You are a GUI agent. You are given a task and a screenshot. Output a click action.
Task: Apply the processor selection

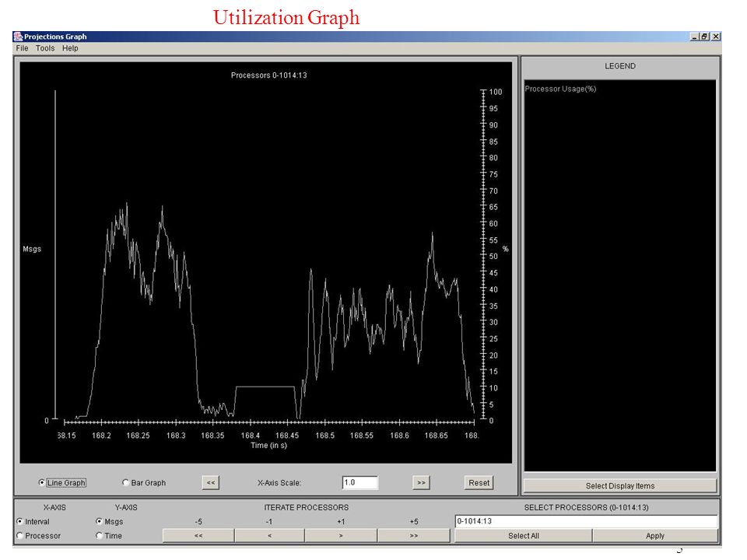(655, 536)
